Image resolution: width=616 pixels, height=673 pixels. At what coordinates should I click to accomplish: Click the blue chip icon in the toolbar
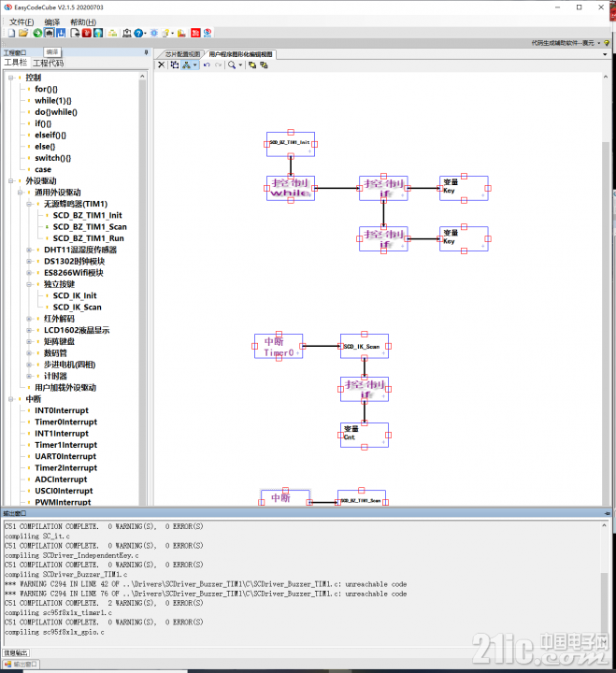[x=154, y=33]
